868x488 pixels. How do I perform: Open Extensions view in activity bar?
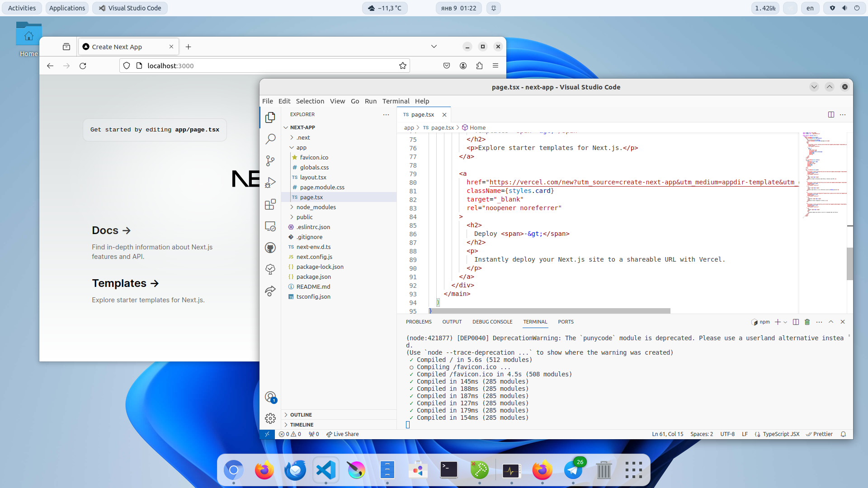click(270, 204)
